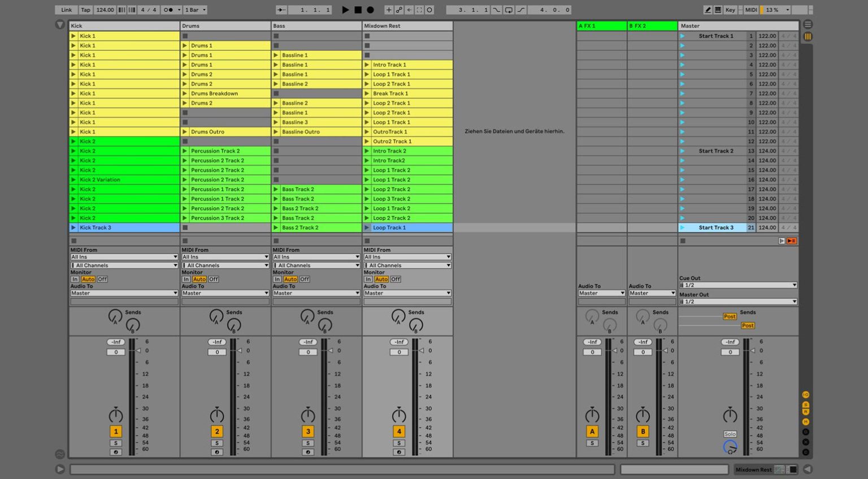This screenshot has height=479, width=868.
Task: Activate the Punch-In switch icon
Action: (496, 10)
